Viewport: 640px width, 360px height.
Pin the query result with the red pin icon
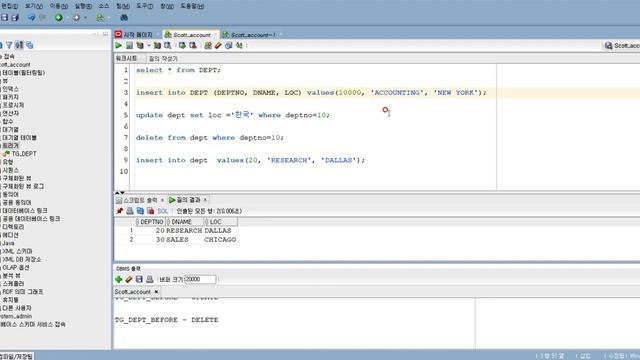(x=119, y=211)
